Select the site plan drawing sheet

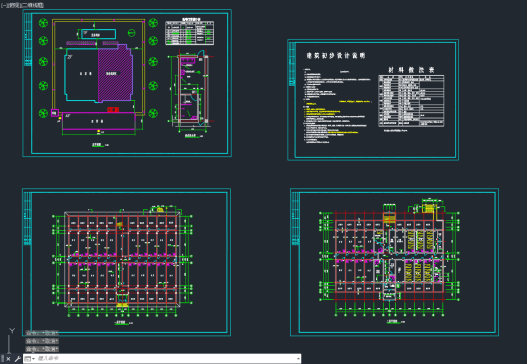click(x=127, y=83)
